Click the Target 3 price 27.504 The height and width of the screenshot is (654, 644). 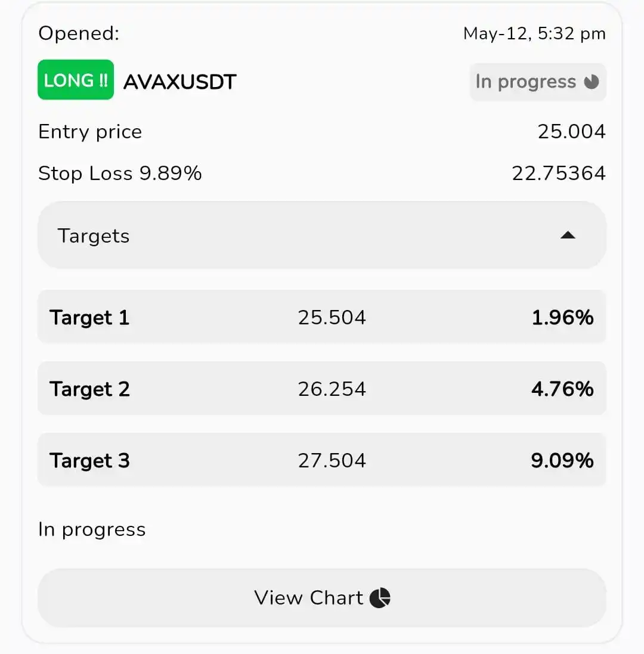[x=332, y=460]
